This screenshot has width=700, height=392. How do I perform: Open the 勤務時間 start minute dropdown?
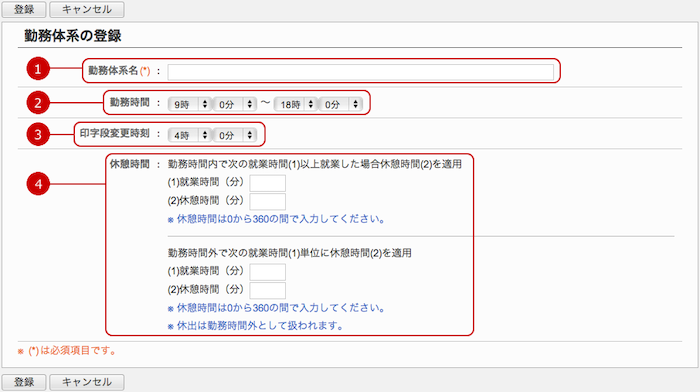point(235,104)
